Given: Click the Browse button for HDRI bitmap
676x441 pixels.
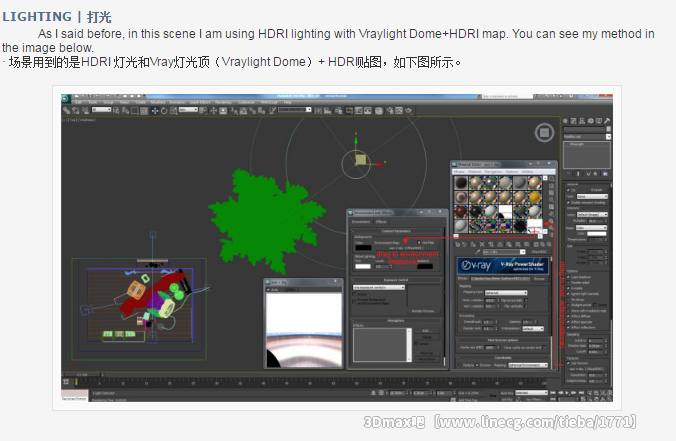Looking at the screenshot, I should tap(539, 278).
